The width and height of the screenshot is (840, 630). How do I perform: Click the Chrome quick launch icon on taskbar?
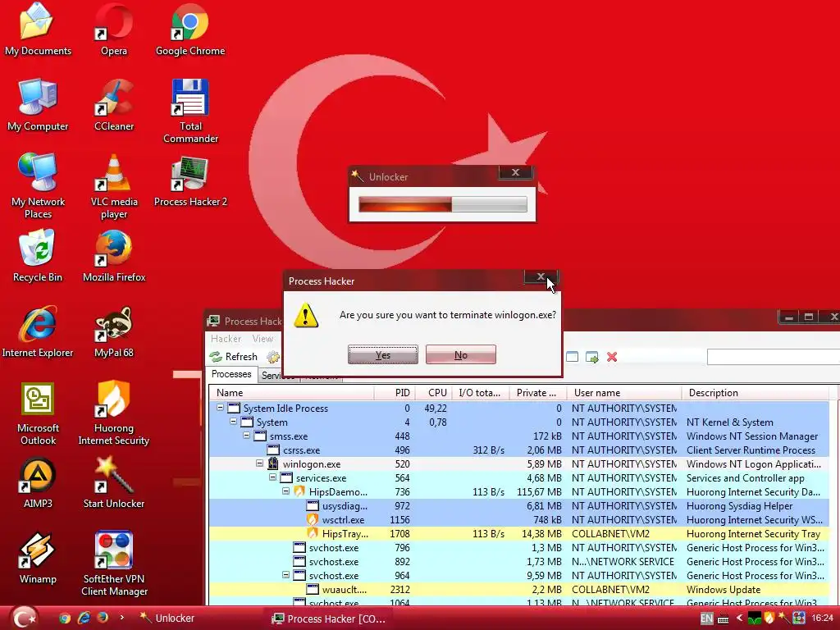pyautogui.click(x=65, y=619)
